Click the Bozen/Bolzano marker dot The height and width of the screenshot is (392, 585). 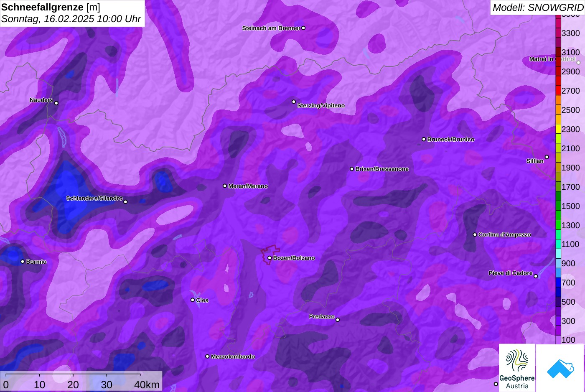[x=270, y=258]
